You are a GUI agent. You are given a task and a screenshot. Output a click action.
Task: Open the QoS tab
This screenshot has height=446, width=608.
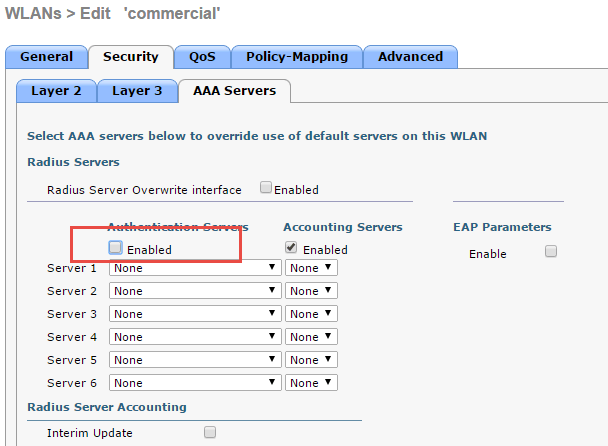[202, 57]
